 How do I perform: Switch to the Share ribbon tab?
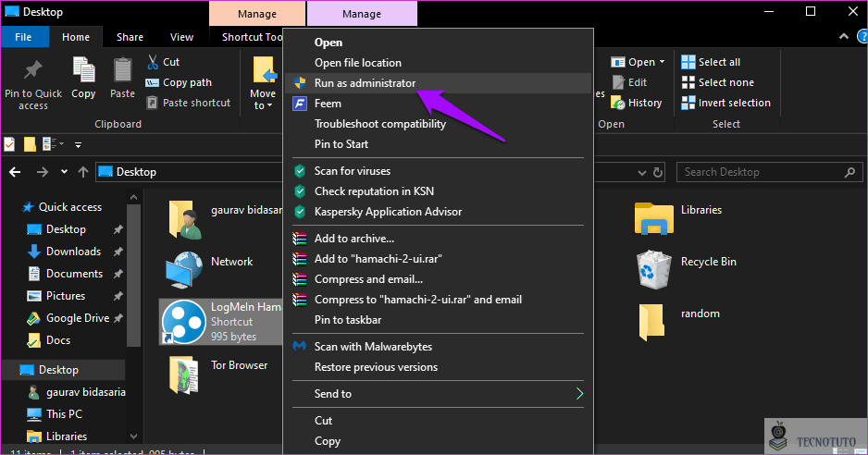click(130, 37)
